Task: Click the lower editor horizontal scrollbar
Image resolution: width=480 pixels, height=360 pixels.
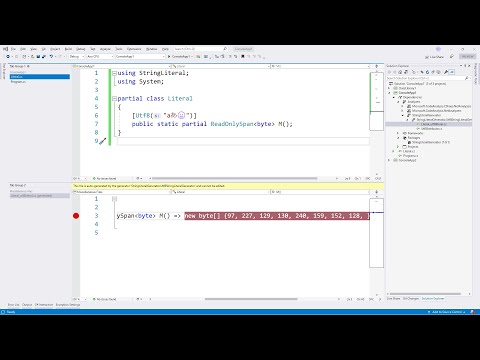Action: click(x=251, y=299)
